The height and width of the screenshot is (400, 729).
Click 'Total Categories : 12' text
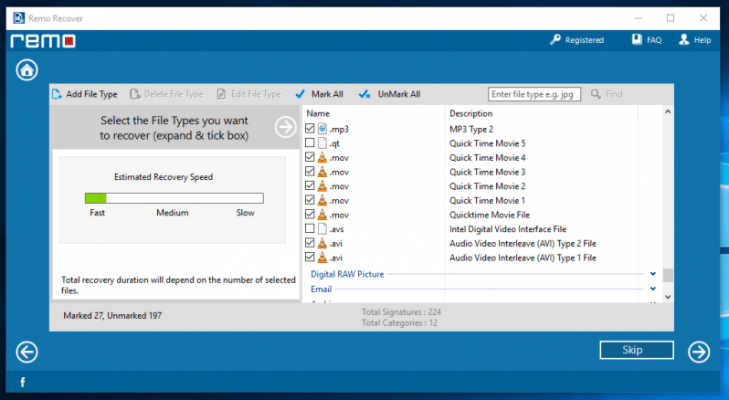point(399,323)
